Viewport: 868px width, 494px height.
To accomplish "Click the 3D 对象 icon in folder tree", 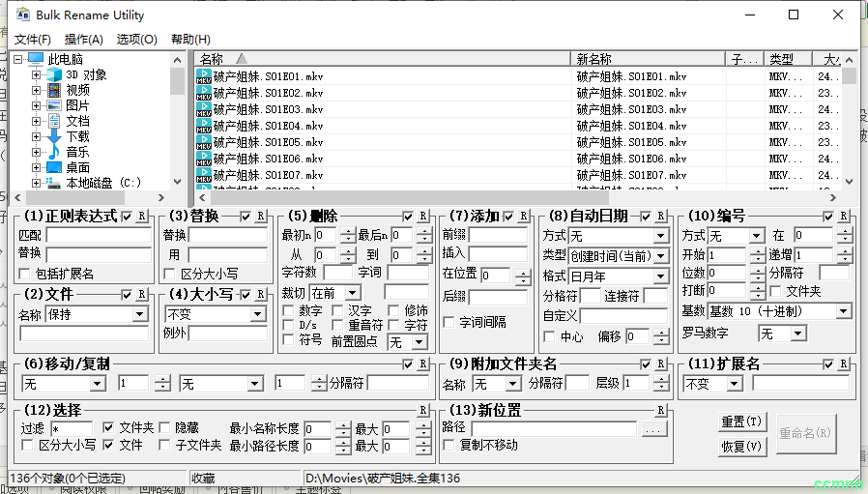I will [53, 75].
